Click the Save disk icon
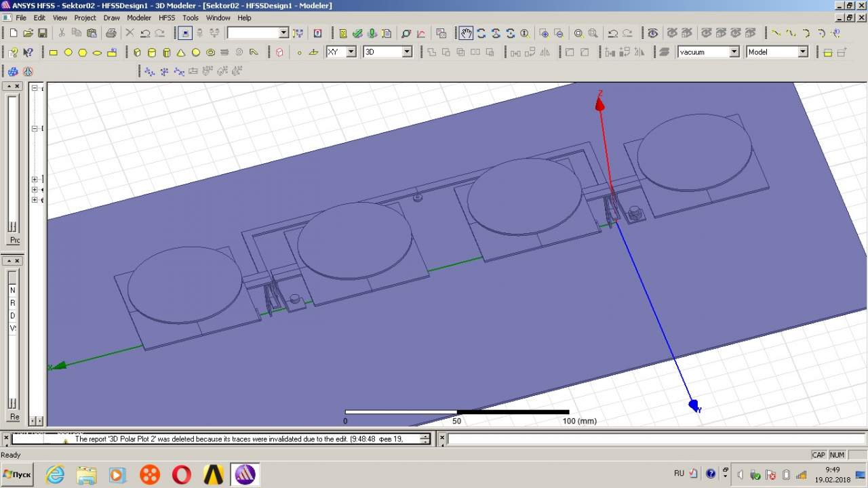 [x=42, y=33]
